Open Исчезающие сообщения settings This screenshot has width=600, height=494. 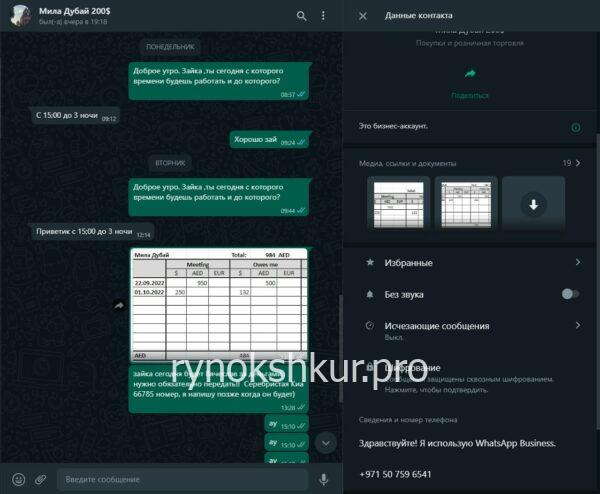(470, 330)
